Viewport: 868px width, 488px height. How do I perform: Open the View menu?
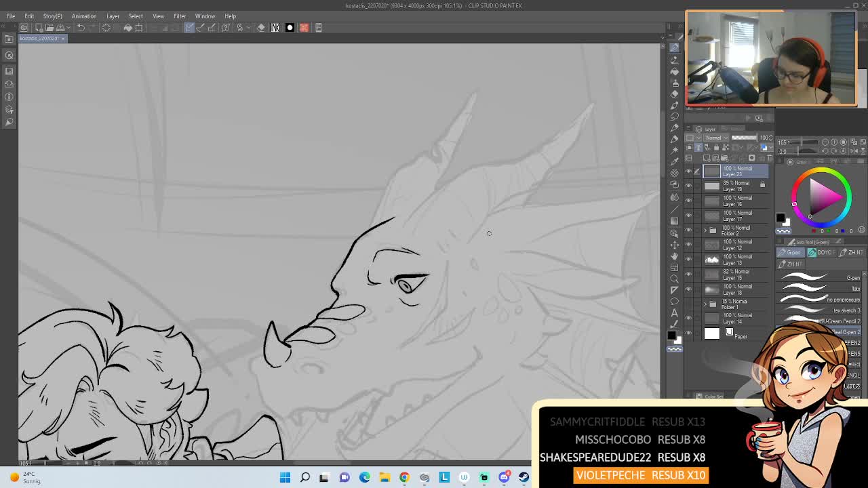point(158,16)
